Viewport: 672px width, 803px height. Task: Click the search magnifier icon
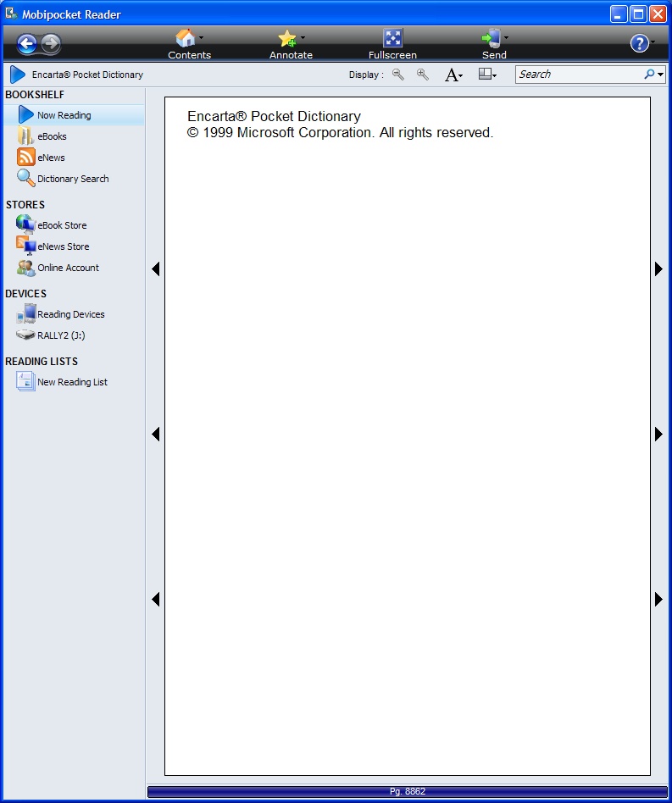tap(649, 75)
